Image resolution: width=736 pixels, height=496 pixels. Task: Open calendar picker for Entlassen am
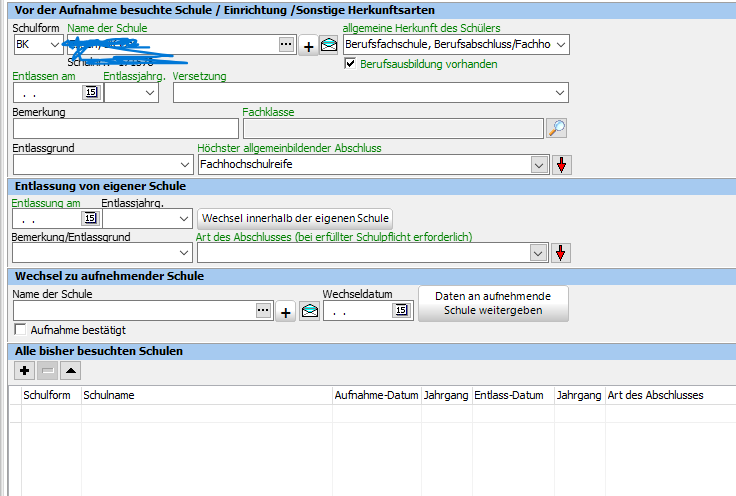pyautogui.click(x=91, y=92)
